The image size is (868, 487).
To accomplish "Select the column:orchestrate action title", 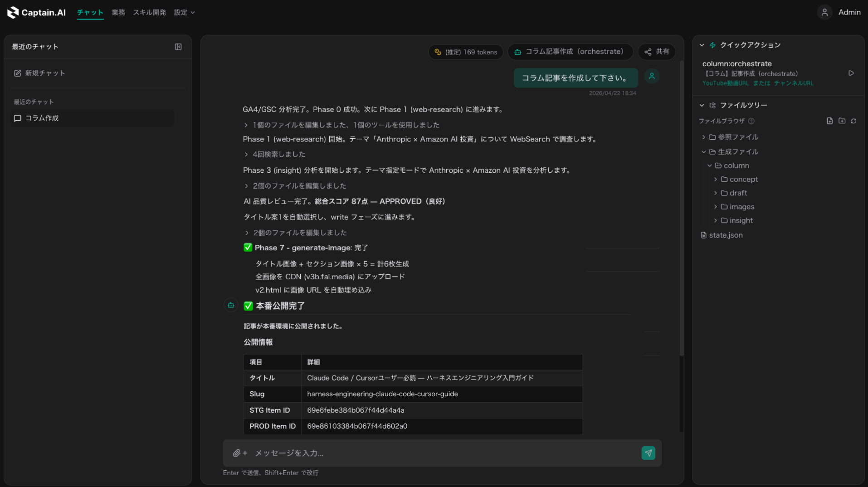I will click(737, 63).
